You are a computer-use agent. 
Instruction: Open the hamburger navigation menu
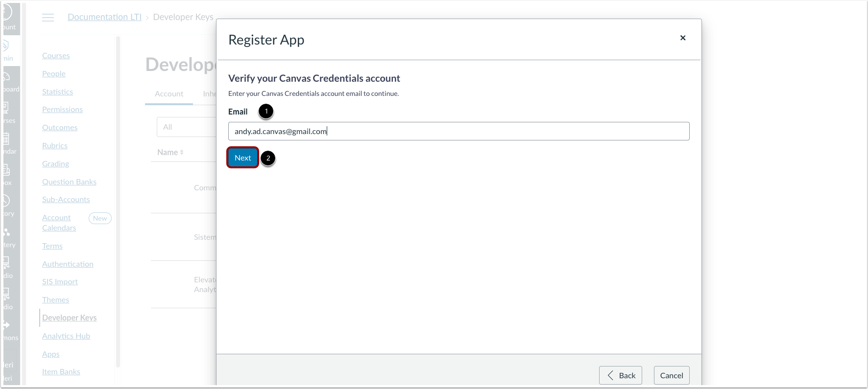pos(48,18)
